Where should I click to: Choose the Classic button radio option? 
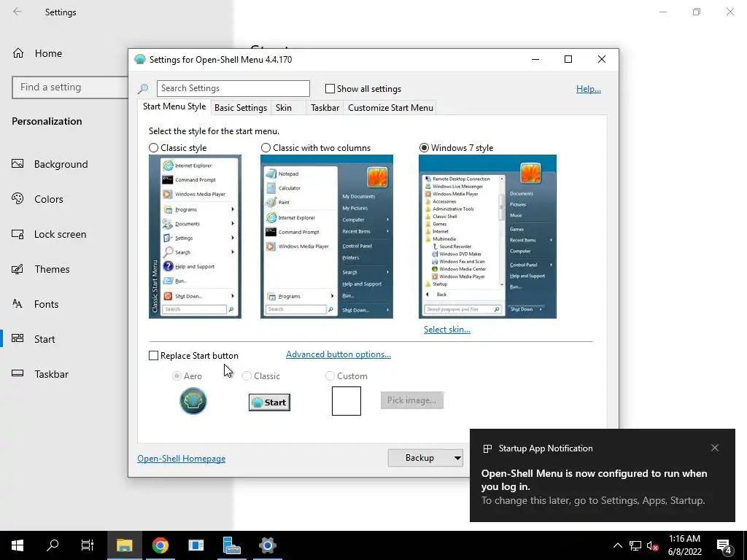click(247, 376)
